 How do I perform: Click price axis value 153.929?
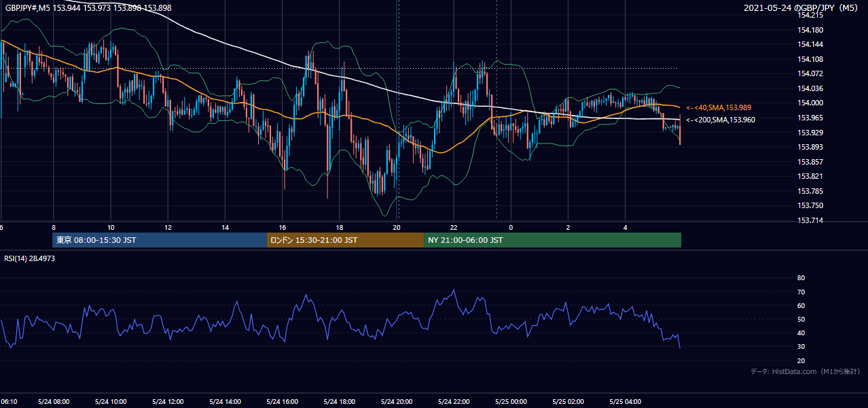[x=811, y=133]
